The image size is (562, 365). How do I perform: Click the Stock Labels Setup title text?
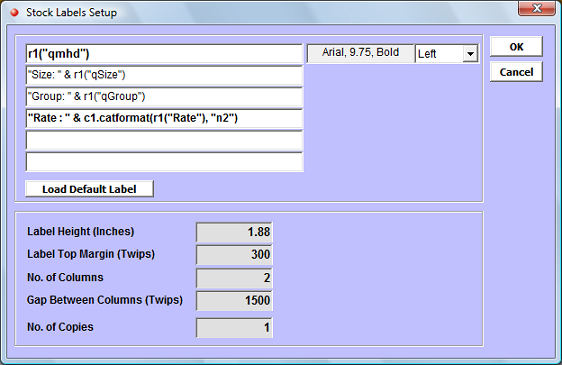(x=71, y=13)
